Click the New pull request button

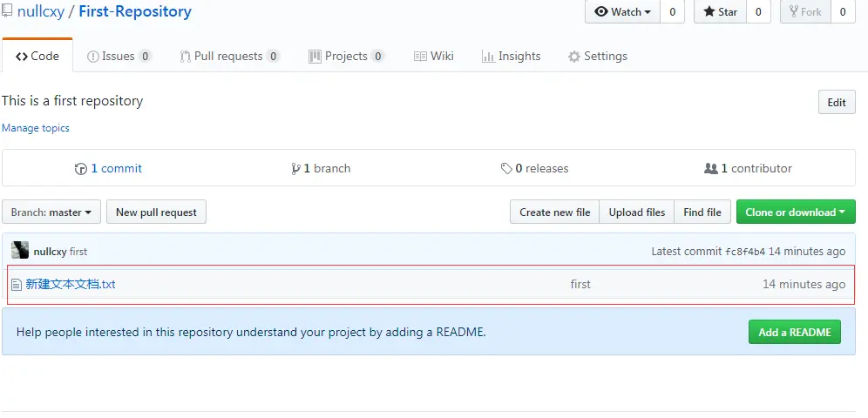click(156, 212)
